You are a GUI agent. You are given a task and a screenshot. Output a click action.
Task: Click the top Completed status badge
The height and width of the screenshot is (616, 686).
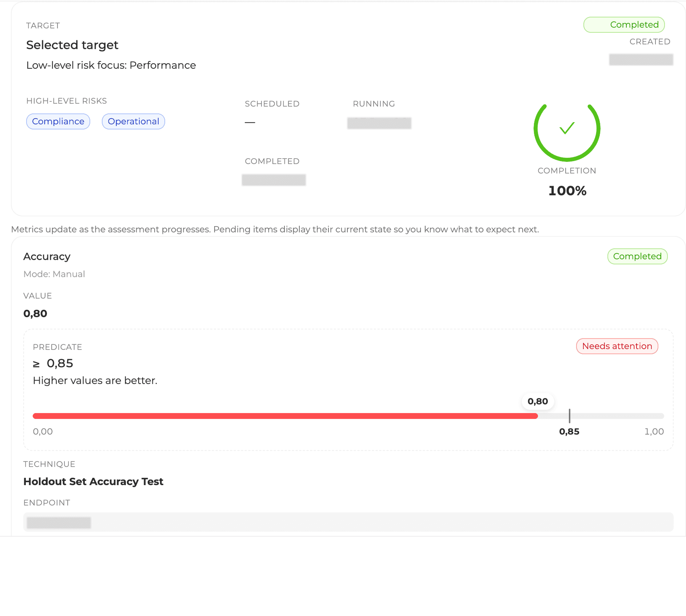coord(624,25)
